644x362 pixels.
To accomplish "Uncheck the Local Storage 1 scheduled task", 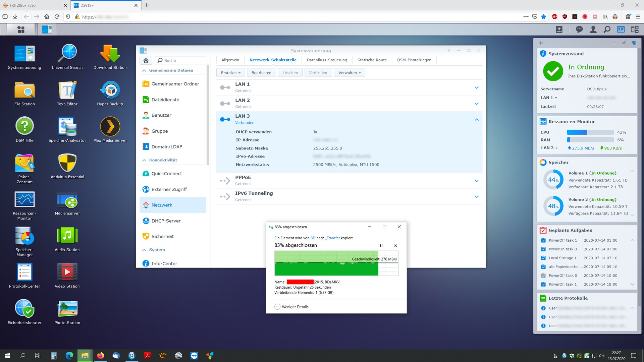I will coord(543,258).
